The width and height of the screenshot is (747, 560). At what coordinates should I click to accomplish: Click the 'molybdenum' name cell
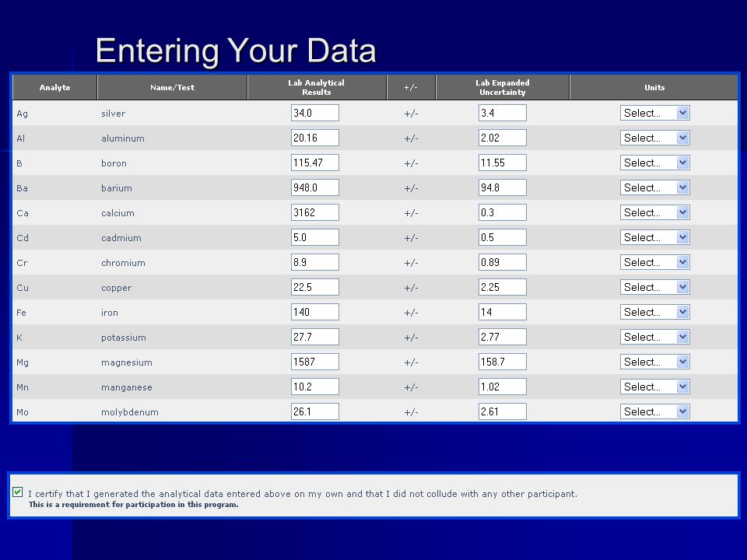click(130, 412)
